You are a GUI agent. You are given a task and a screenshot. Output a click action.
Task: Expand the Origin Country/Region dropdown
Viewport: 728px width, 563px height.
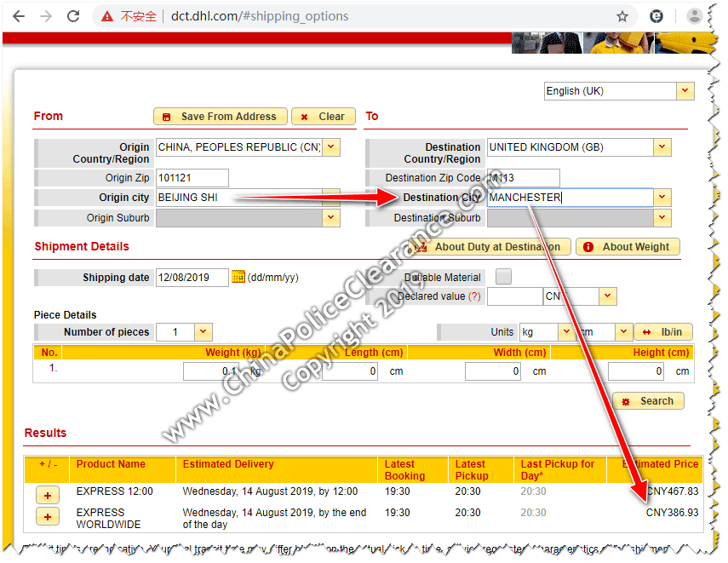tap(331, 147)
